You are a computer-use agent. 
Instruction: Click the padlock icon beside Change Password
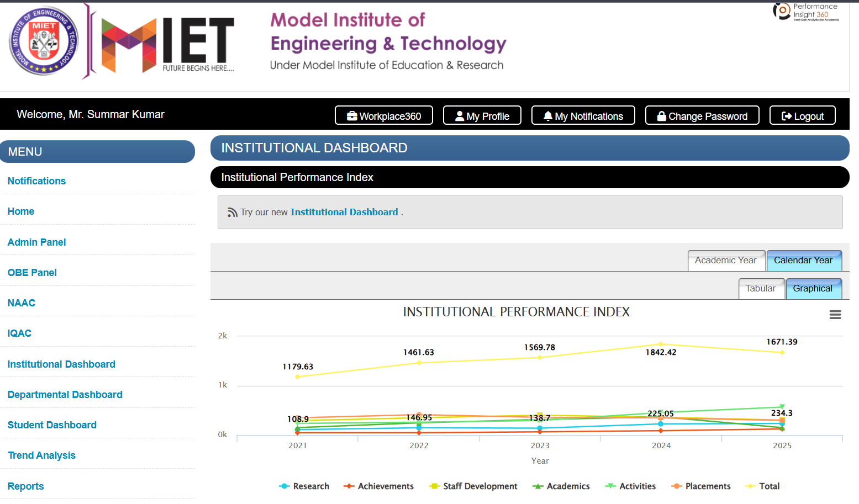[x=661, y=115]
